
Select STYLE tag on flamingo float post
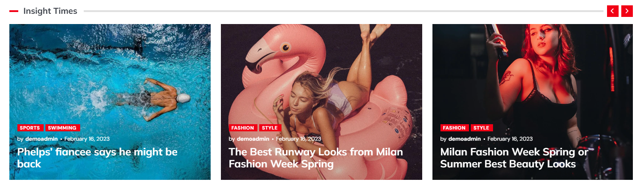[270, 128]
